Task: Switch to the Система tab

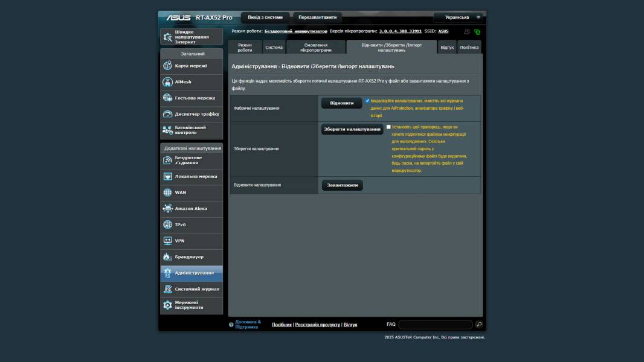Action: tap(274, 47)
